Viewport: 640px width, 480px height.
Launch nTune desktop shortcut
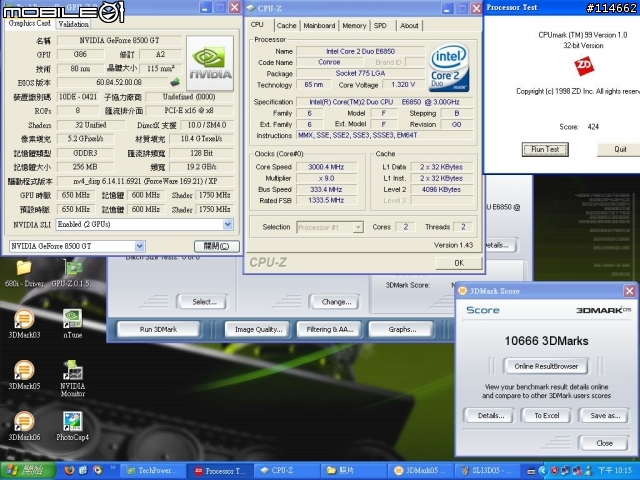pos(73,324)
